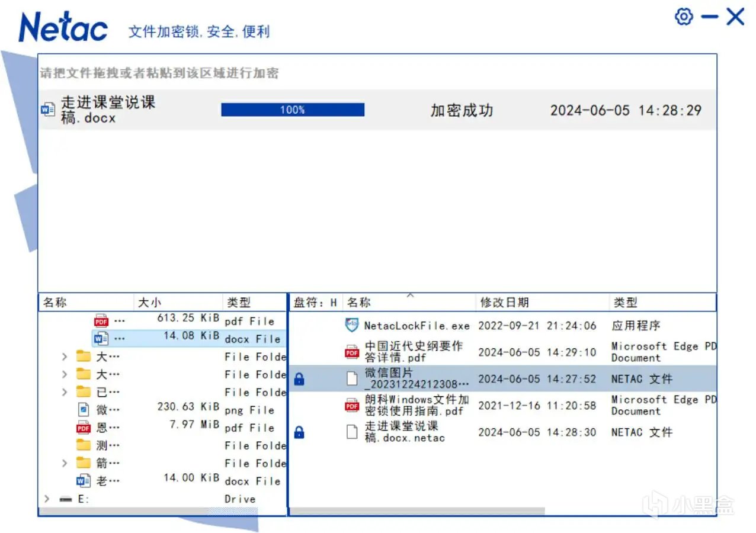Viewport: 756px width, 533px height.
Task: Click the 盘符: H column header
Action: point(315,303)
